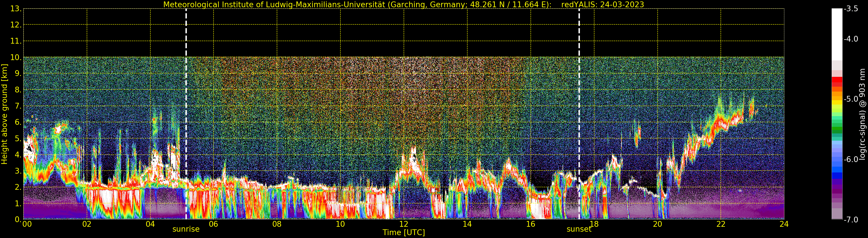Click the '12.' tick on the height axis
The image size is (868, 238).
[16, 25]
